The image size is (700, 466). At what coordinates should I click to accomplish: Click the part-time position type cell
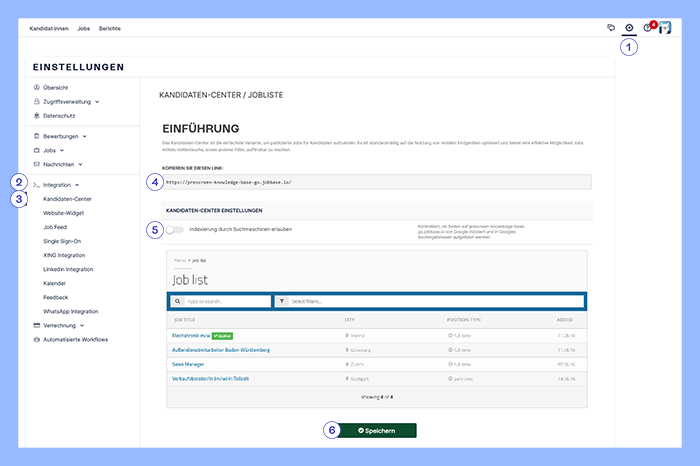(460, 379)
